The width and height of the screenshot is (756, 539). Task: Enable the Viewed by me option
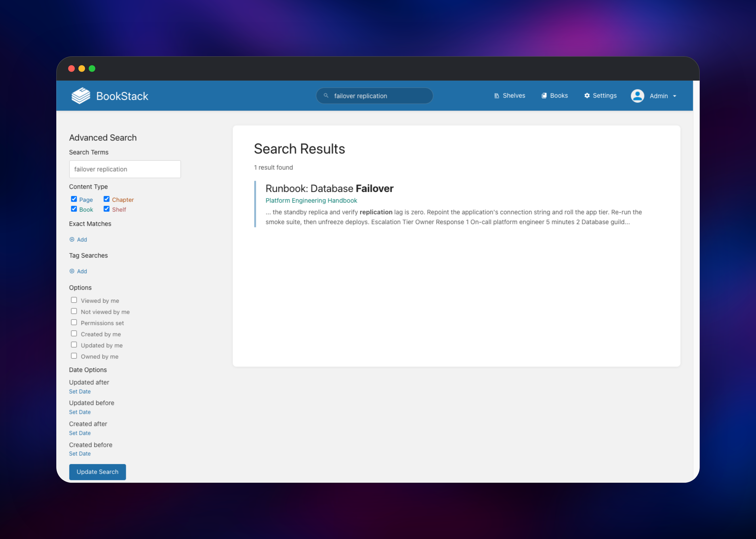point(74,300)
